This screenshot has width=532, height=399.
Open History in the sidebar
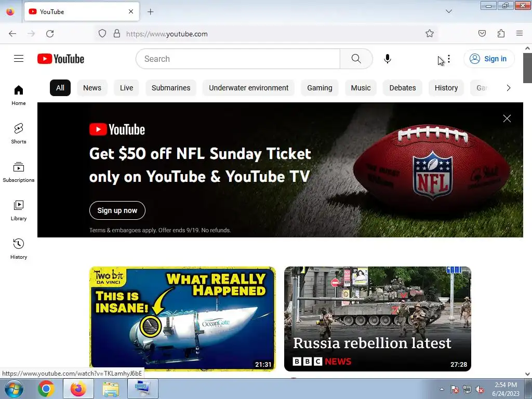pos(19,249)
